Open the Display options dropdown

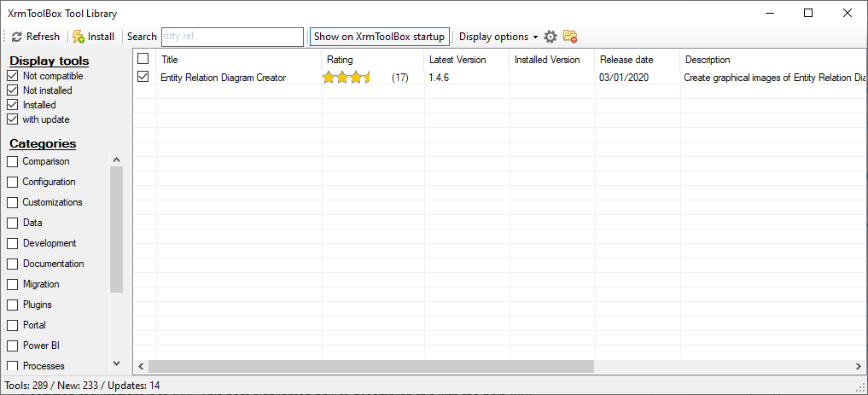[498, 37]
